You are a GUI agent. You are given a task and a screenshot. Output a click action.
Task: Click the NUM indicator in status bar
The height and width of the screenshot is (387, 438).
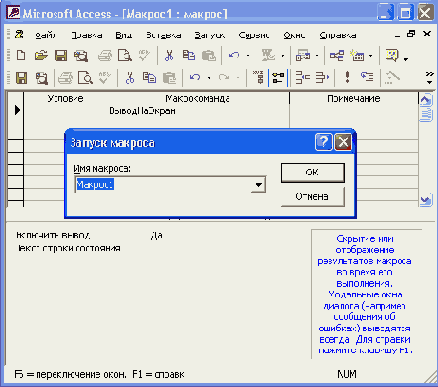347,374
